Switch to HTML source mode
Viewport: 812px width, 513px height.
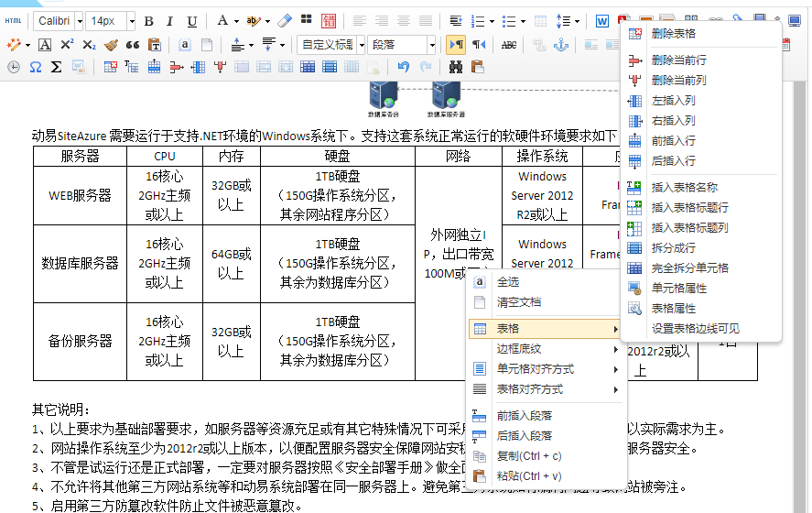[x=14, y=21]
